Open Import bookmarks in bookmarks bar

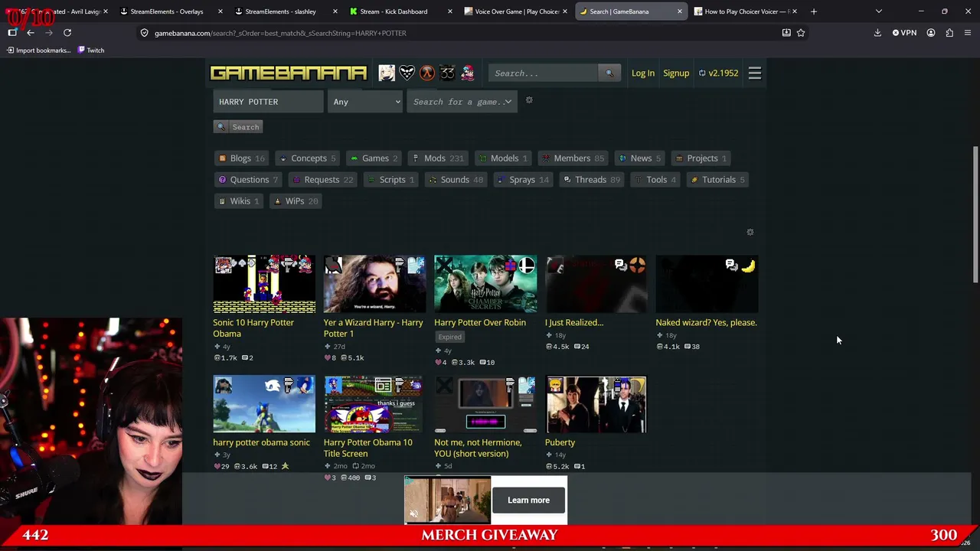coord(38,51)
